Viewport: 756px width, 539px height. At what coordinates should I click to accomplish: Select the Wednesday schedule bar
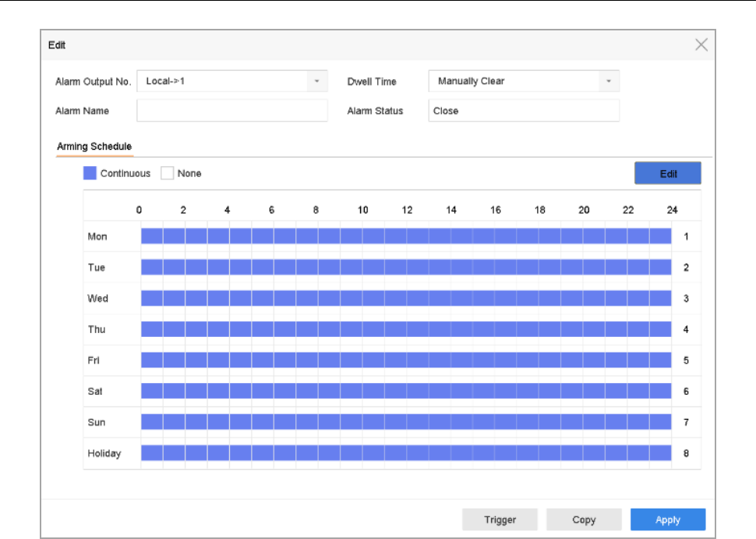[405, 298]
